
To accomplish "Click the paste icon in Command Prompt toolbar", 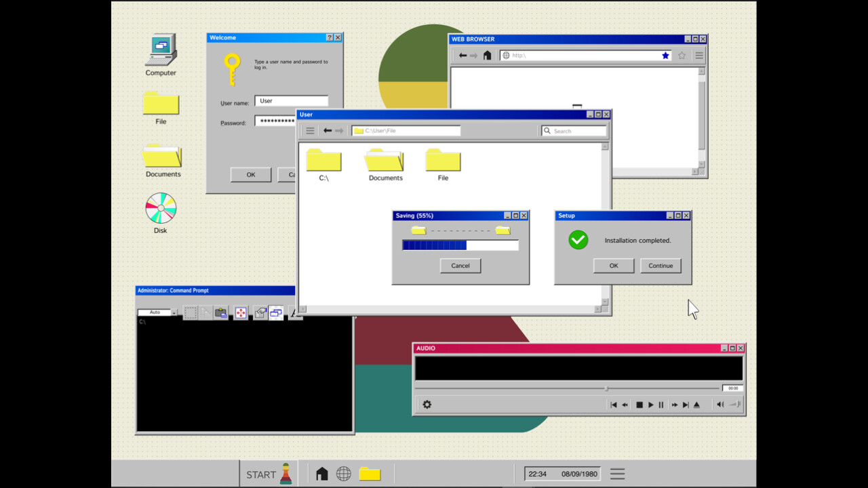I will click(221, 312).
